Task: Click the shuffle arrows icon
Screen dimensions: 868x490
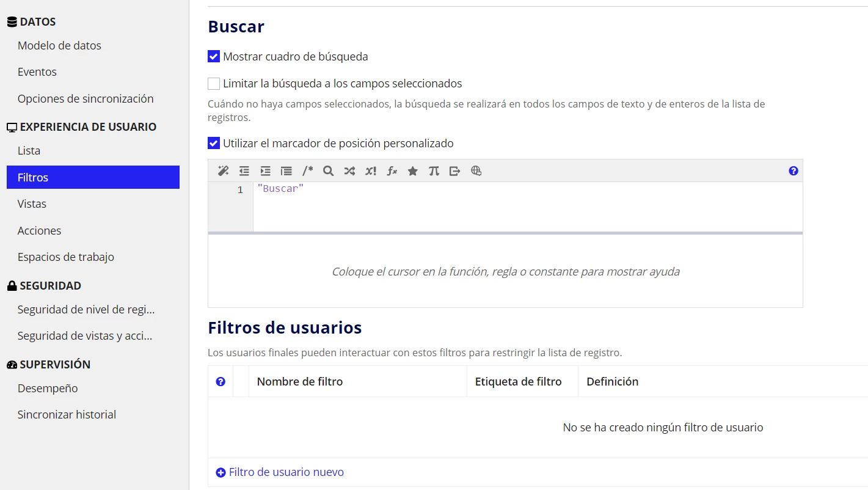Action: (x=349, y=171)
